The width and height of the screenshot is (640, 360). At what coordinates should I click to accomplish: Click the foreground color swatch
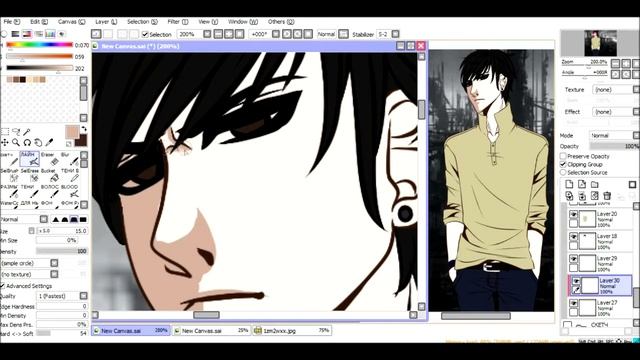tap(72, 132)
